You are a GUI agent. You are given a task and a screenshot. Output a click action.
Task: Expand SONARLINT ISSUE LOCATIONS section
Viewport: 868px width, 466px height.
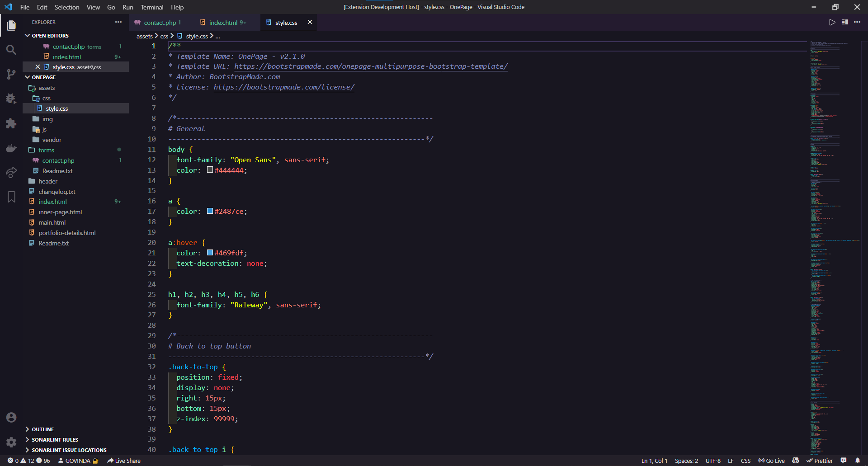point(76,450)
